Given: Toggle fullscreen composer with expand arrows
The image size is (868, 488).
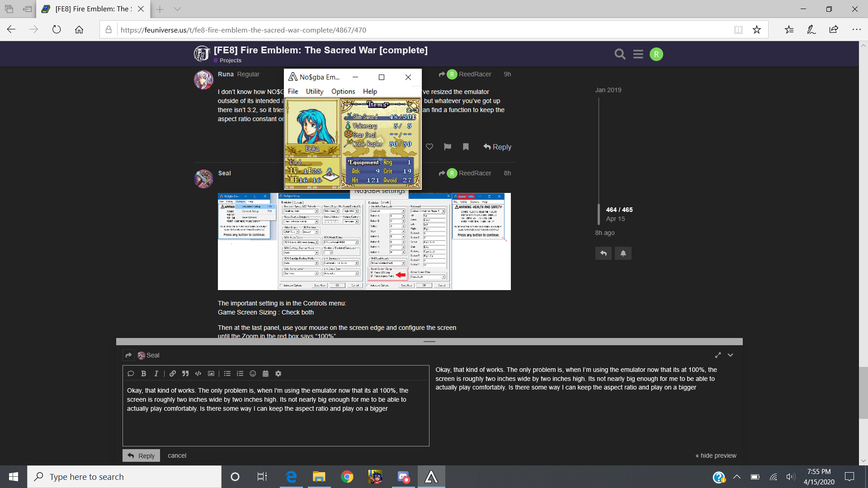Looking at the screenshot, I should [x=718, y=355].
